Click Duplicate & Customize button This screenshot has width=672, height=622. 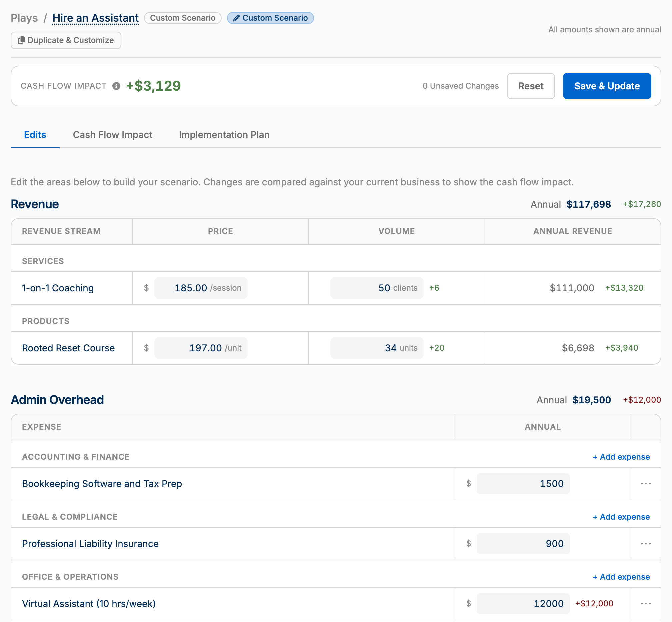[x=66, y=40]
